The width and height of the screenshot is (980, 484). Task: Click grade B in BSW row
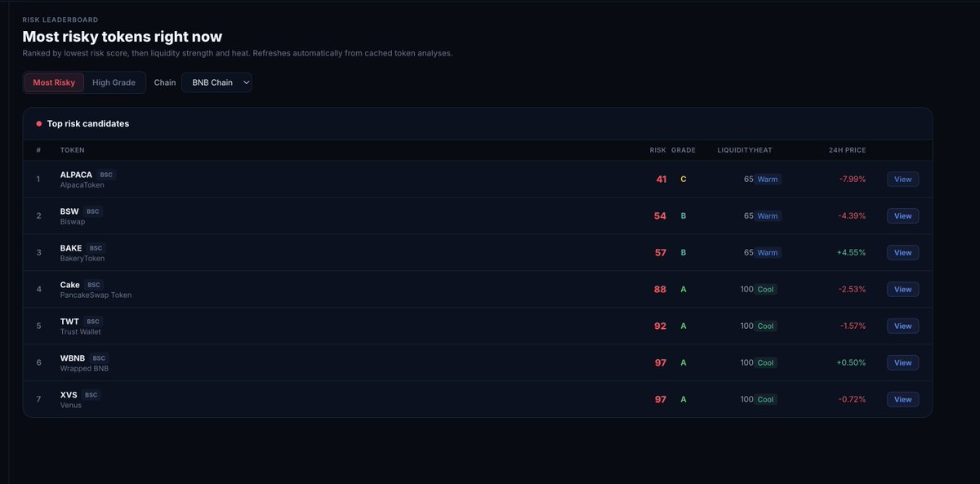[684, 216]
